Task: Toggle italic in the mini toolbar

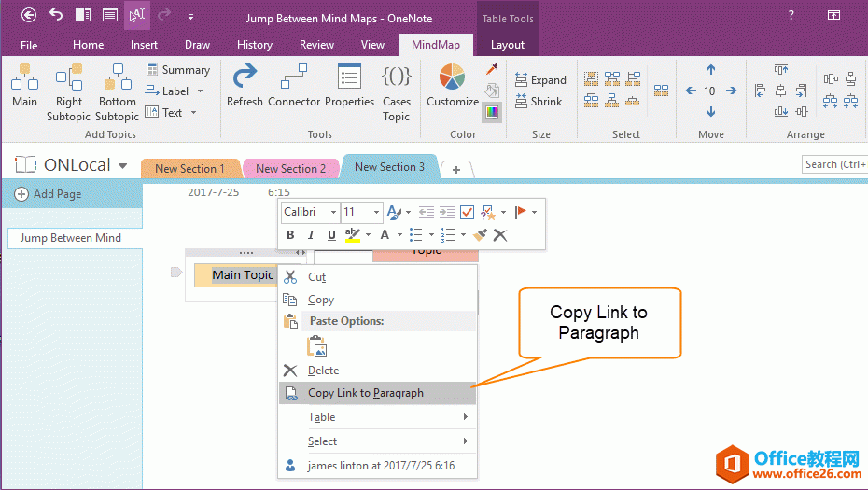Action: pos(311,235)
